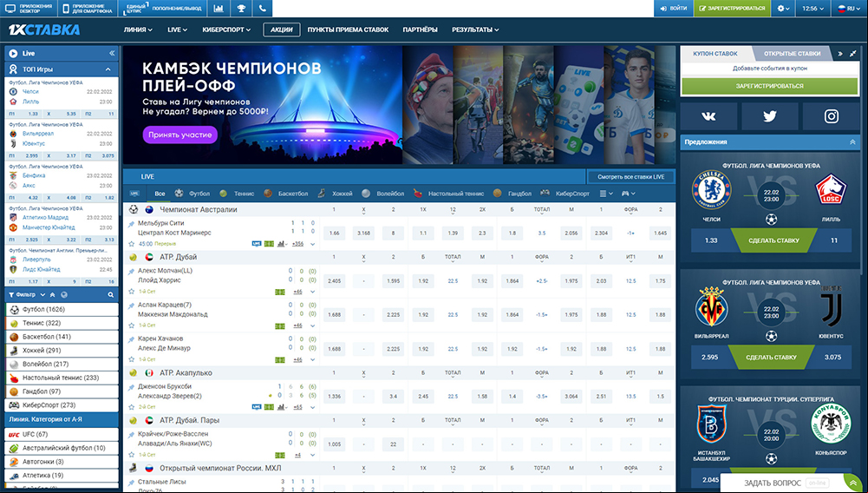Select the Теннис ball icon in LIVE filter
This screenshot has width=868, height=493.
click(223, 194)
